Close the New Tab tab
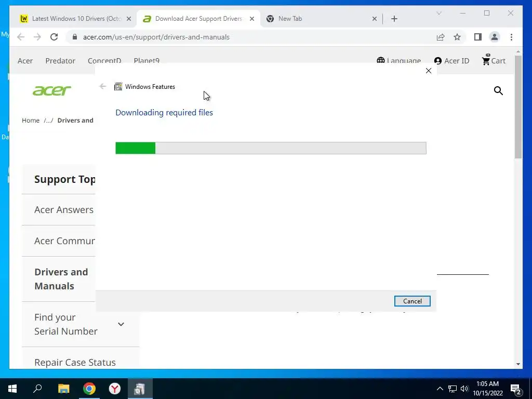532x399 pixels. (374, 19)
